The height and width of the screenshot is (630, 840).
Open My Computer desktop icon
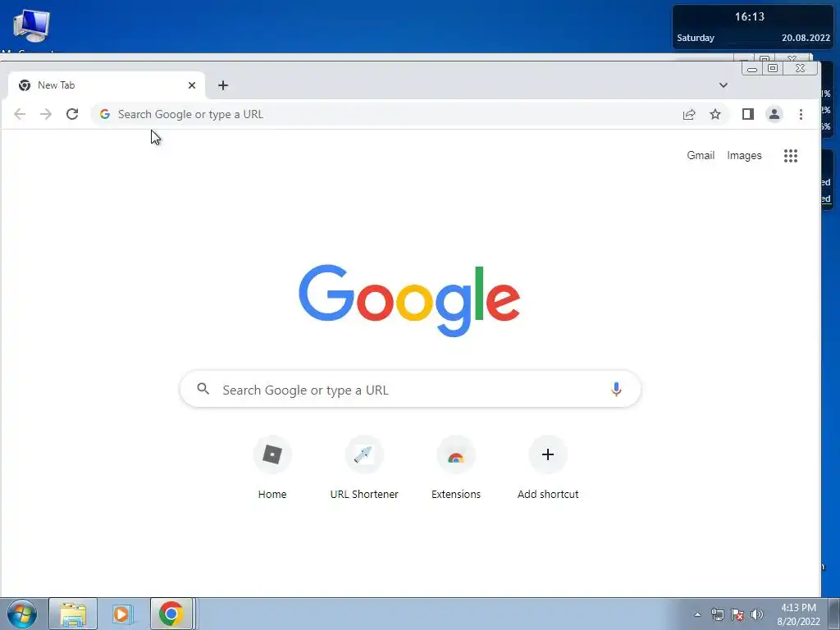coord(31,27)
